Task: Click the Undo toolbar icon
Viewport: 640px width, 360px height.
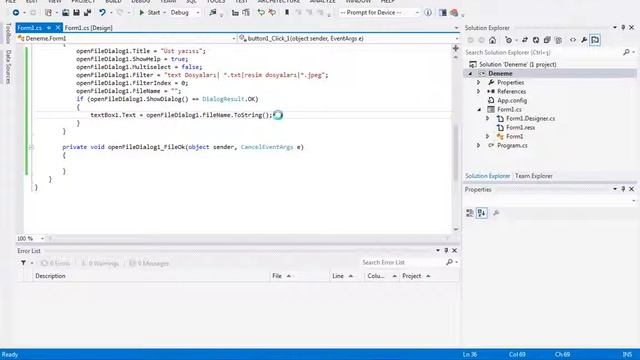Action: tap(102, 13)
